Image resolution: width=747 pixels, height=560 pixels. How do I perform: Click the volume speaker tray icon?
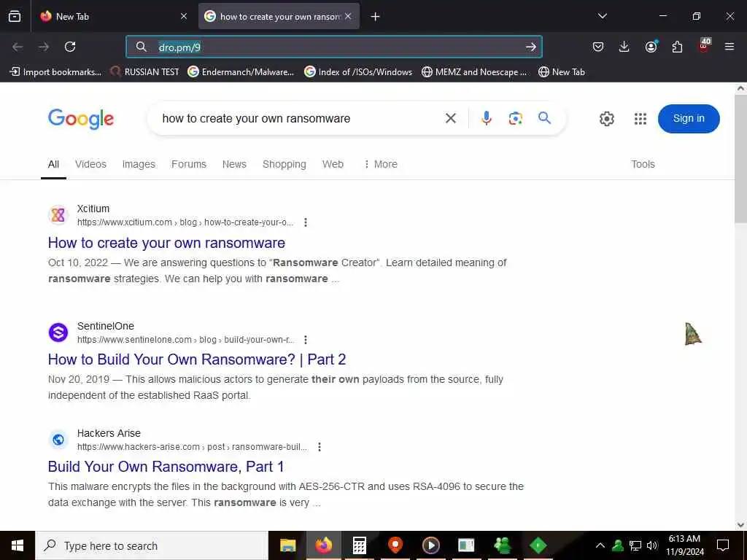651,545
